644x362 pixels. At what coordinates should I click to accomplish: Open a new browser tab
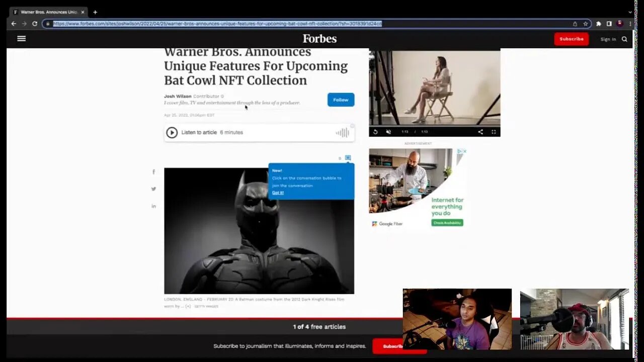click(x=95, y=12)
